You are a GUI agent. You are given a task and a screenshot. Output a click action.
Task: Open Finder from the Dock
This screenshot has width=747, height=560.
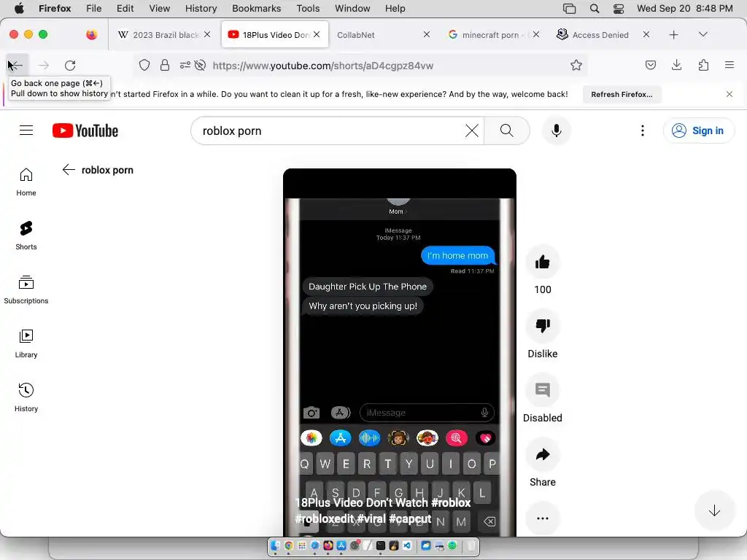pyautogui.click(x=275, y=545)
